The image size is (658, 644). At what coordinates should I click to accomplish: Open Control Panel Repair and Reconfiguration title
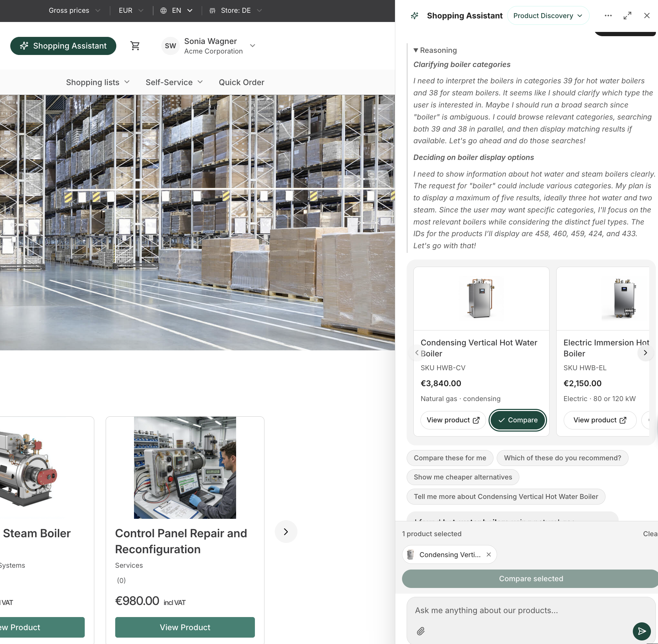pos(181,542)
